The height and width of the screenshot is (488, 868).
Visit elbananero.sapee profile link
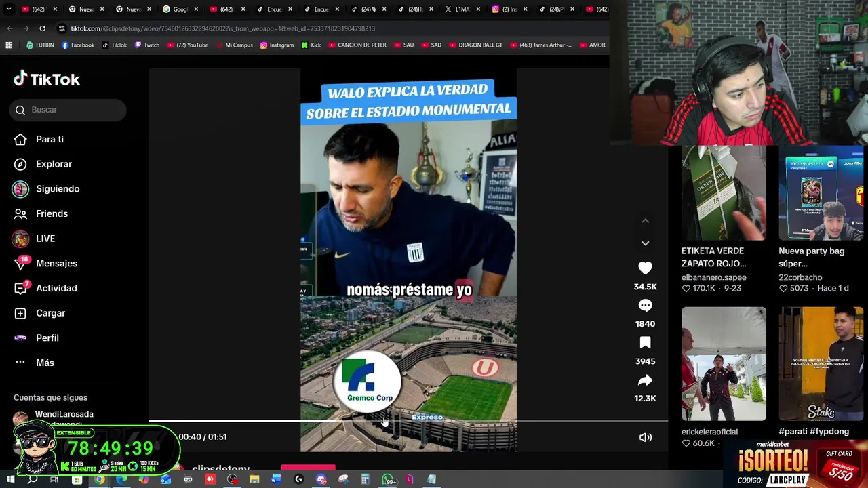point(714,277)
